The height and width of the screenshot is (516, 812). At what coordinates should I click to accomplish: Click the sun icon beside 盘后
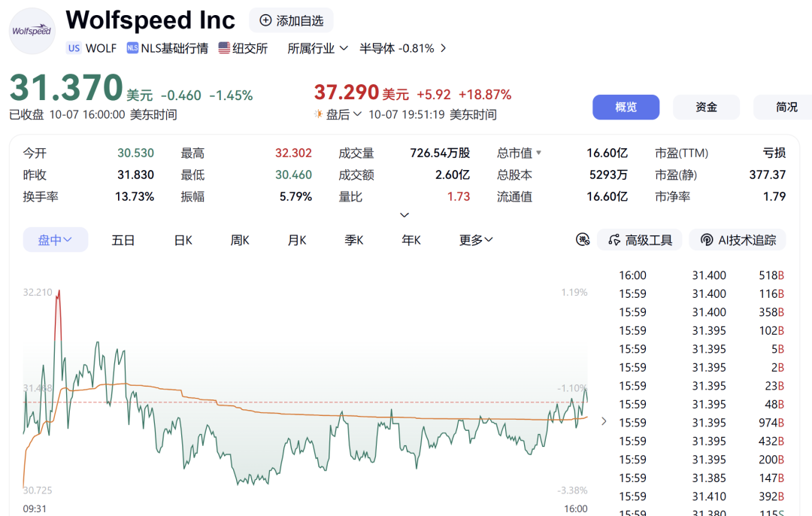pyautogui.click(x=318, y=114)
